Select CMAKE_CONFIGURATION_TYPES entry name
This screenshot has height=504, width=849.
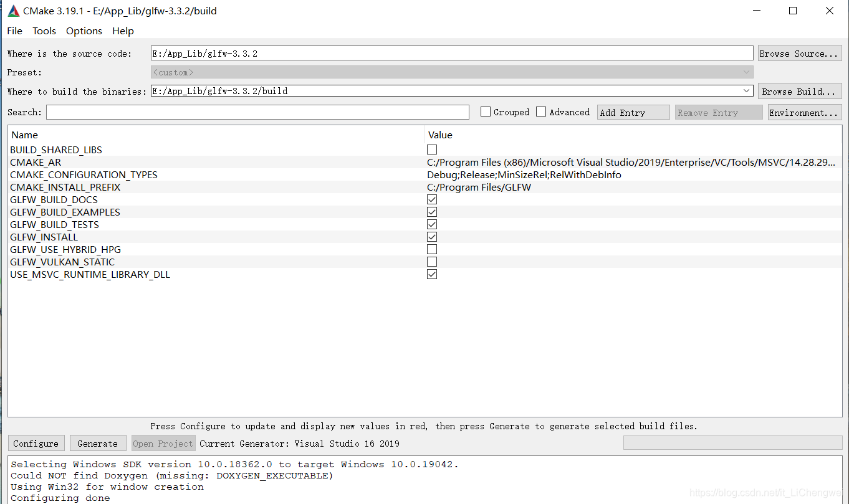(x=84, y=174)
